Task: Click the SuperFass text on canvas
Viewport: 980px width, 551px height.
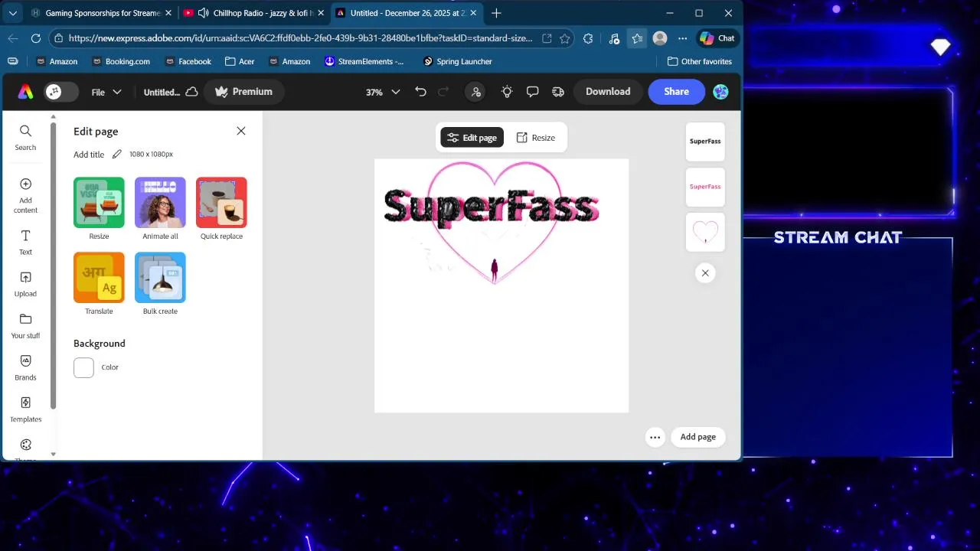Action: (x=491, y=207)
